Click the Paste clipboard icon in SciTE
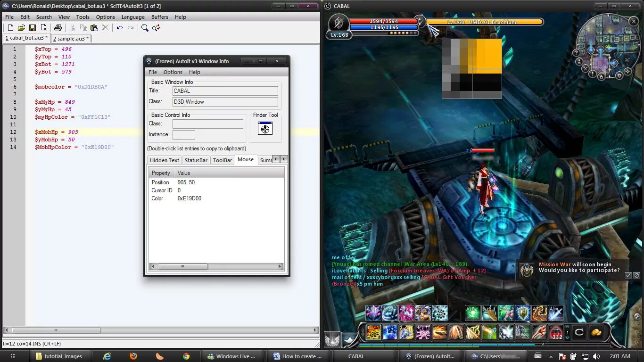Image resolution: width=644 pixels, height=362 pixels. point(94,28)
